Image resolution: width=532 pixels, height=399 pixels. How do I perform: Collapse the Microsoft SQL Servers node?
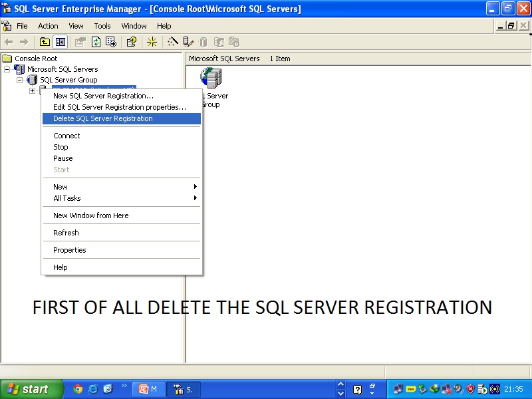[7, 69]
